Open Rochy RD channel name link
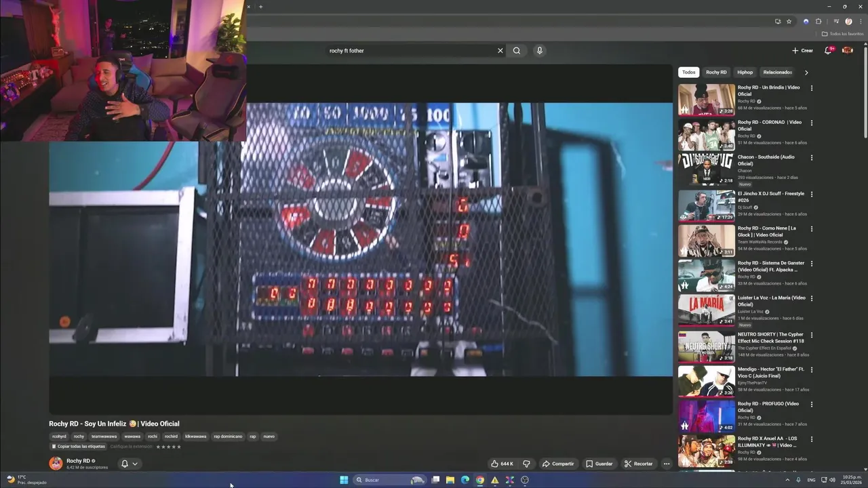This screenshot has width=868, height=488. [79, 461]
